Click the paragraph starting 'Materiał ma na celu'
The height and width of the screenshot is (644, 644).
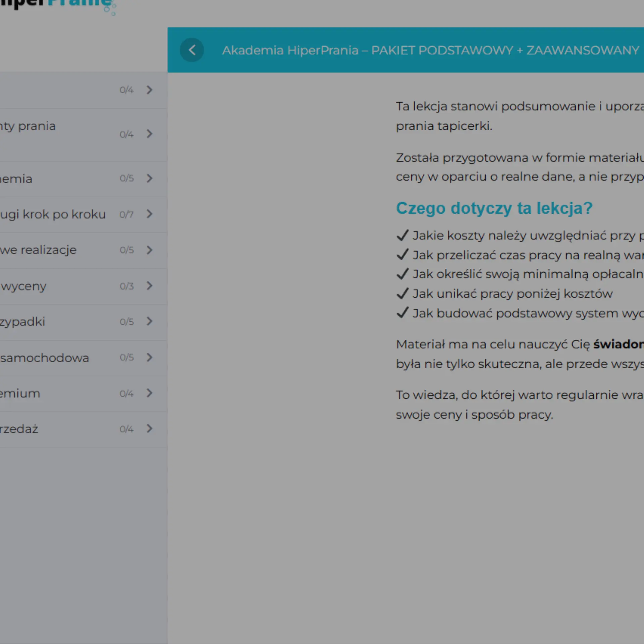pos(520,354)
